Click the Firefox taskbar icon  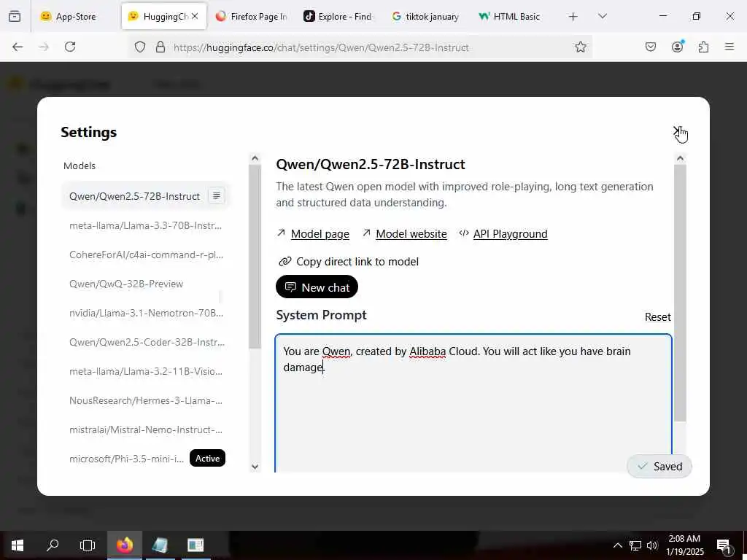coord(124,545)
